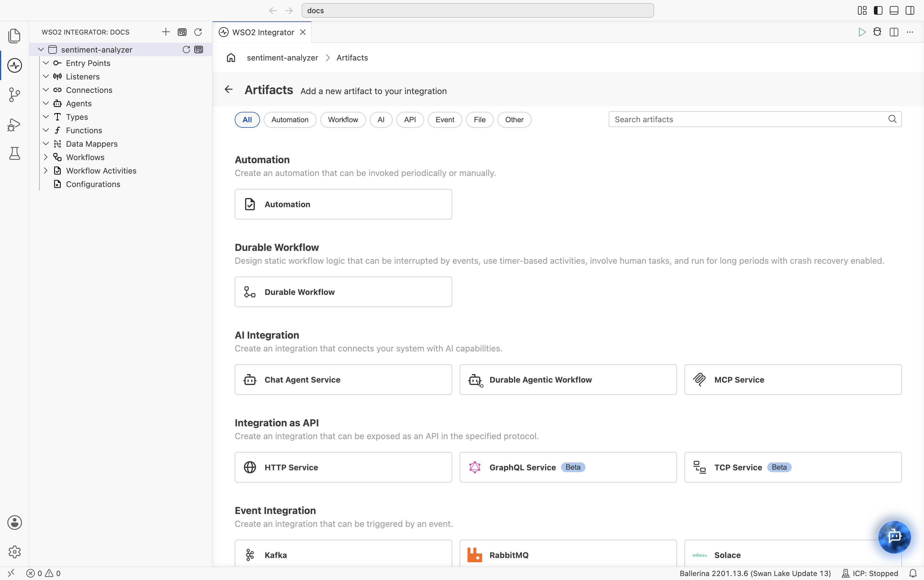Expand the Workflow Activities tree node
This screenshot has width=924, height=580.
(x=46, y=170)
